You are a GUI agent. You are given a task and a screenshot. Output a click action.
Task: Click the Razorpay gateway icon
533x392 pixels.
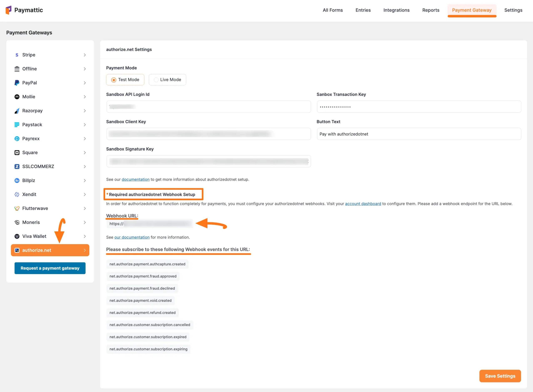tap(17, 111)
